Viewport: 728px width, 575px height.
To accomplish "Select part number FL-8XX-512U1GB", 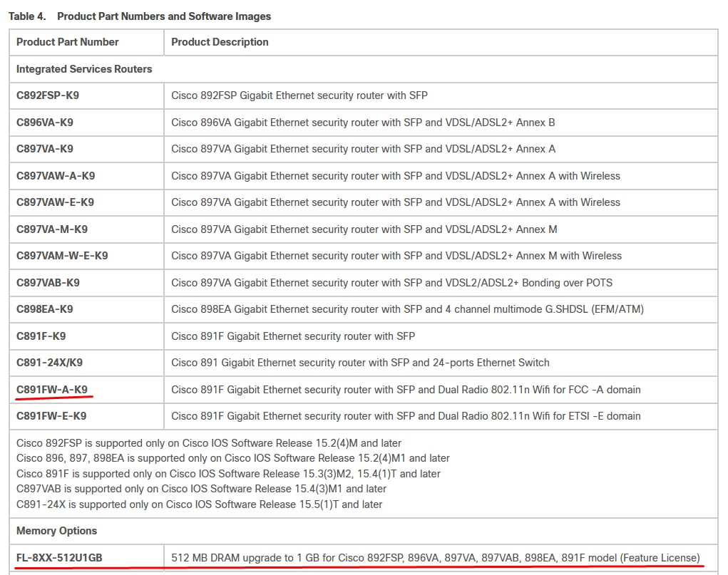I will (59, 558).
